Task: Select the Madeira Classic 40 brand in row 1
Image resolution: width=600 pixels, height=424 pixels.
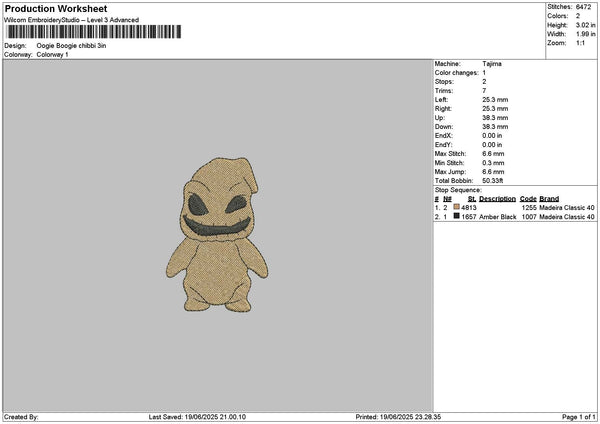Action: tap(568, 207)
